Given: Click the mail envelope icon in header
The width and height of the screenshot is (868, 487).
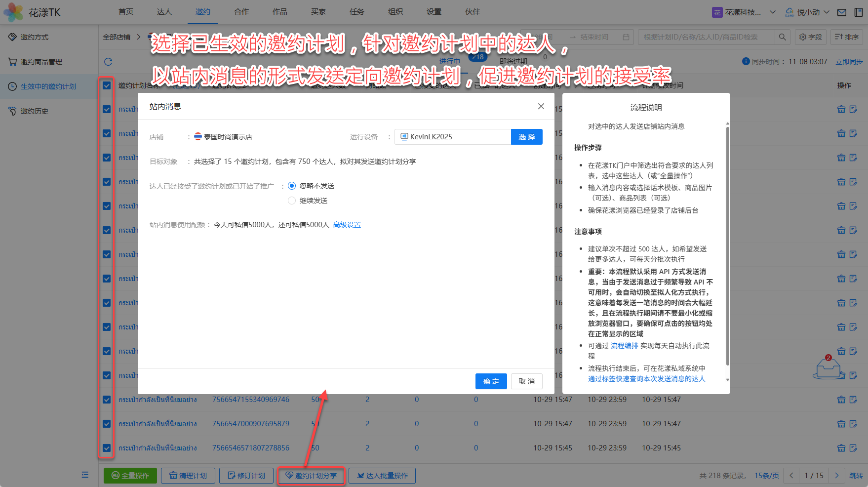Looking at the screenshot, I should coord(842,12).
